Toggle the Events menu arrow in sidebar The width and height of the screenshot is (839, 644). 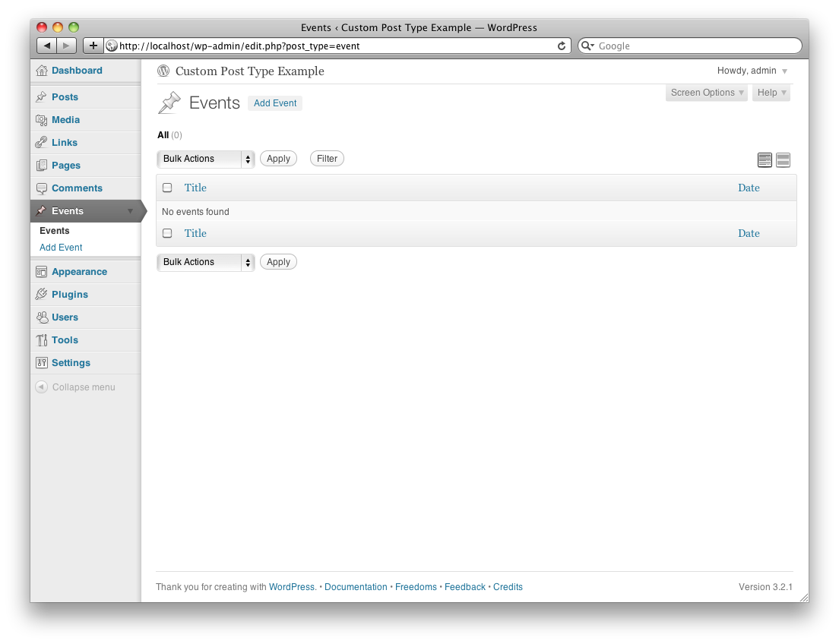point(130,211)
